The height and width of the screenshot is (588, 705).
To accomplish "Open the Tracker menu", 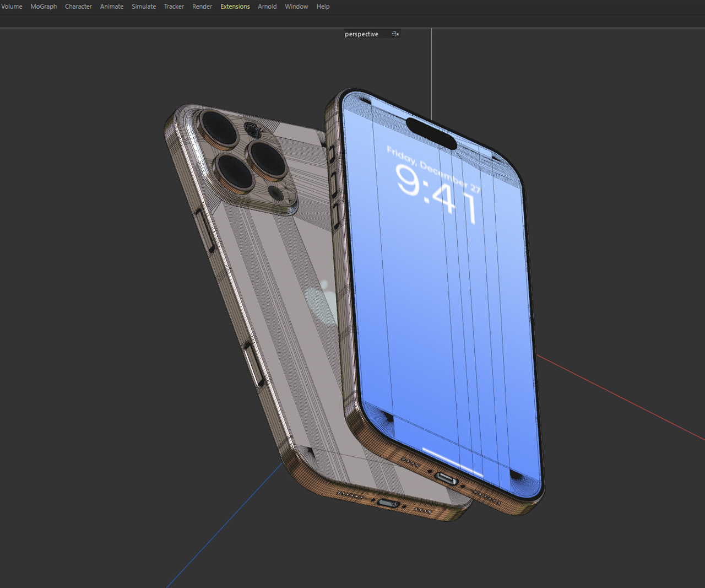I will click(173, 6).
